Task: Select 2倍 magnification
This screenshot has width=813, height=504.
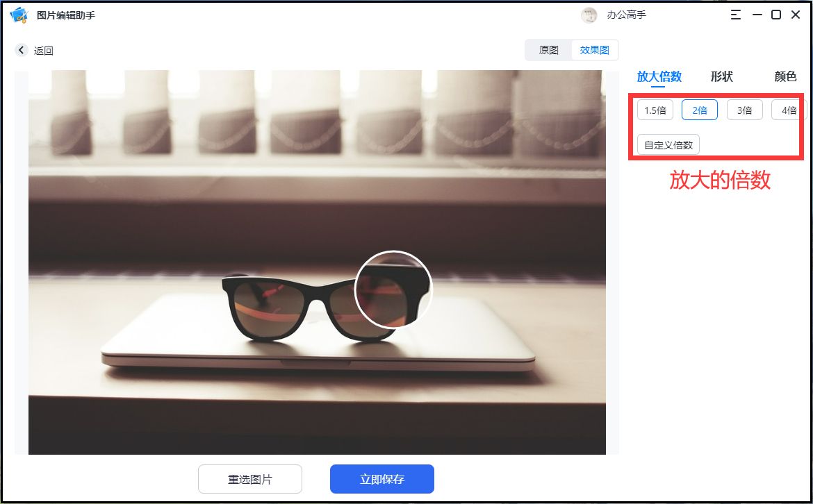Action: click(x=699, y=109)
